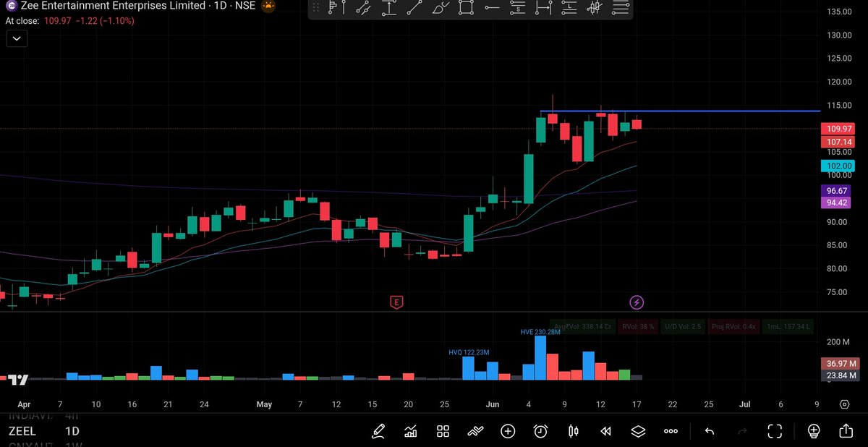Open chart settings gear on time axis
Image resolution: width=868 pixels, height=447 pixels.
pos(844,404)
